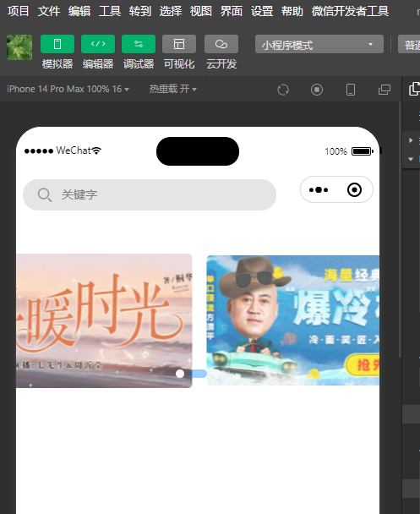
Task: Click the 关键字 search input field
Action: coord(150,194)
